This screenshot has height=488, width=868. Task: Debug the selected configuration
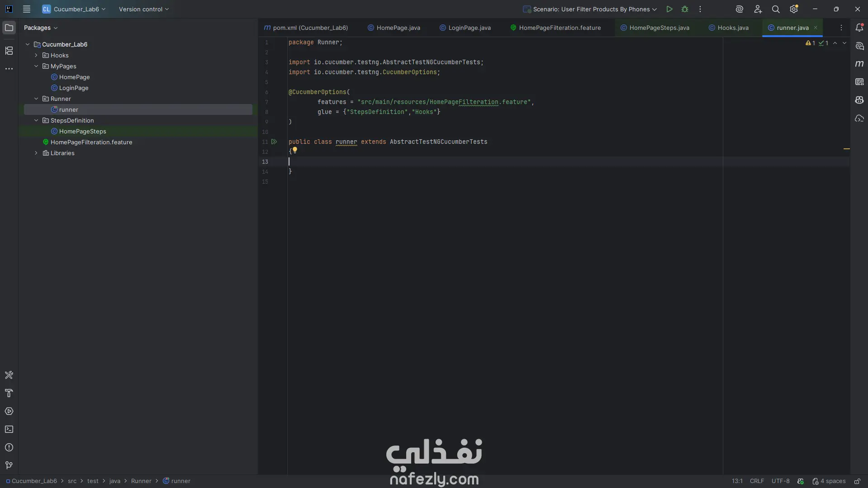[685, 9]
